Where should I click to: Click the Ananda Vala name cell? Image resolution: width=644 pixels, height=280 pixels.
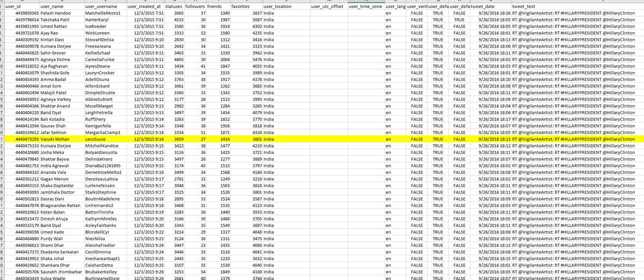62,172
